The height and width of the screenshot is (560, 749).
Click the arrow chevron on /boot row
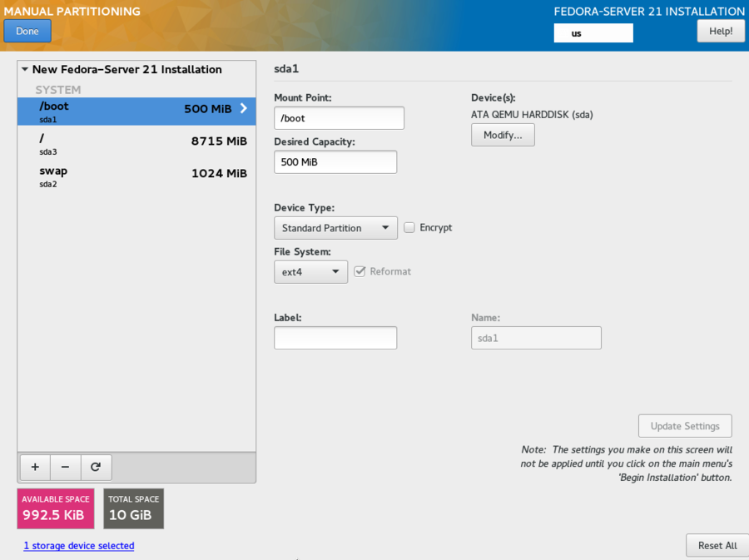tap(244, 109)
